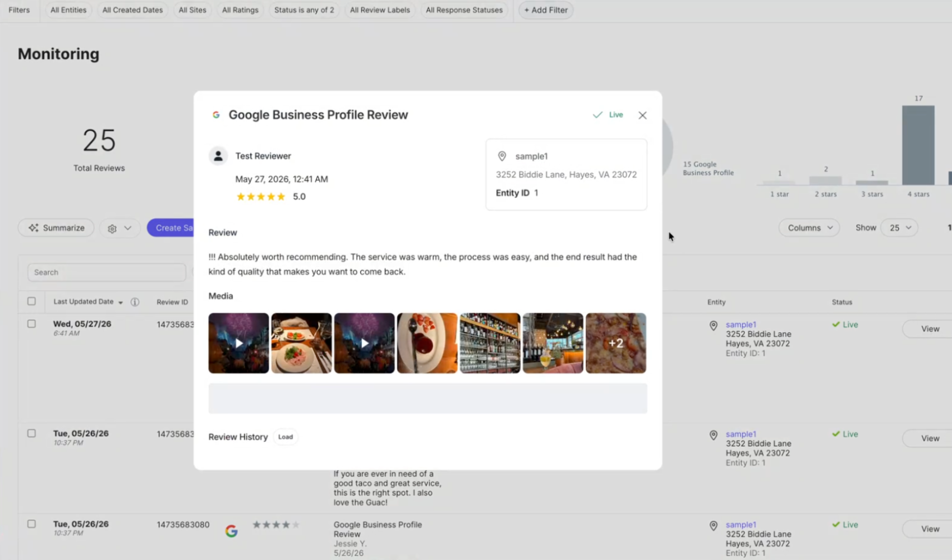Sort by Last Updated Date arrow
The image size is (952, 560).
pyautogui.click(x=121, y=303)
